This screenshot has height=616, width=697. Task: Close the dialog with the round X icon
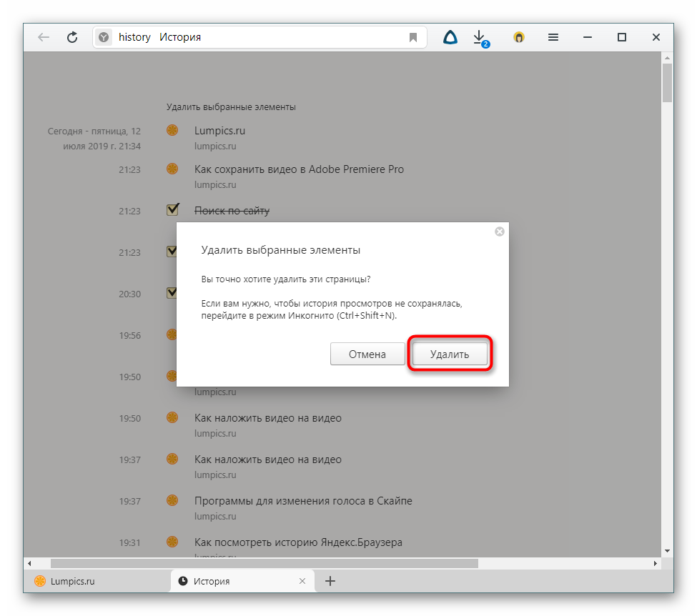point(499,232)
